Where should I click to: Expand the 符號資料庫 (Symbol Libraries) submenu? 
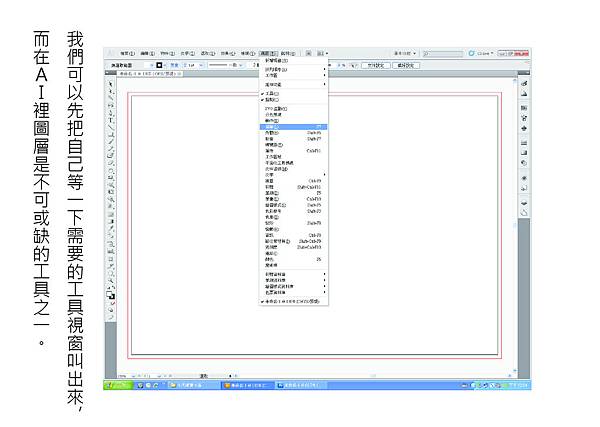(293, 274)
